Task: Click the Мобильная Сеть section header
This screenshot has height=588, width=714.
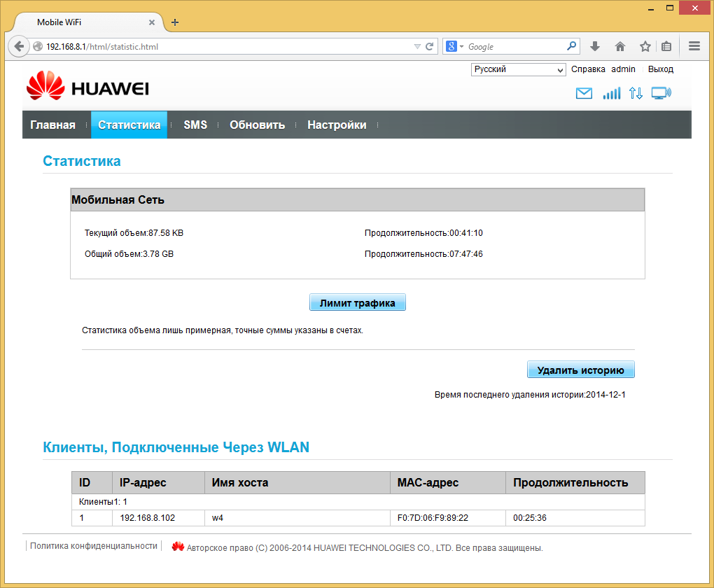Action: tap(358, 200)
